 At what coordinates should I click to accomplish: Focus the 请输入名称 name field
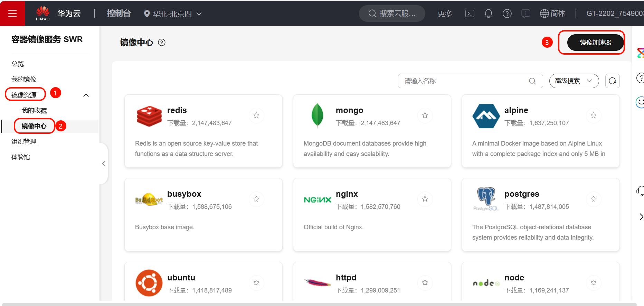click(471, 81)
